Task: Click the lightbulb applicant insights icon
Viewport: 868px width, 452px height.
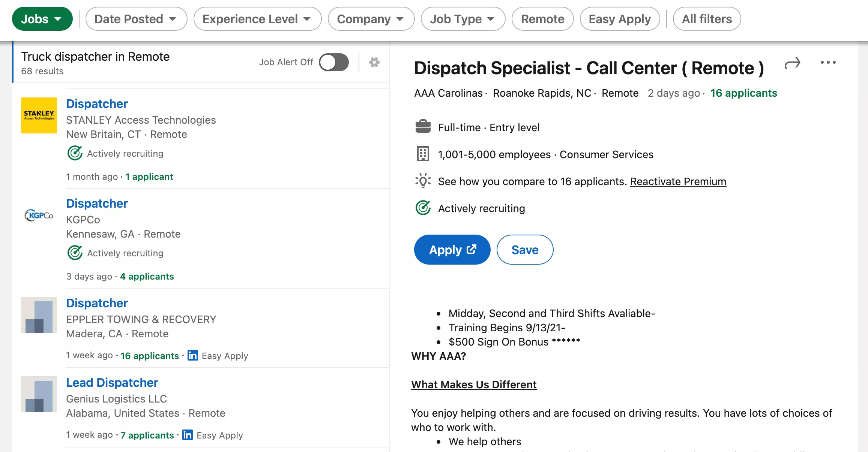Action: [x=423, y=181]
